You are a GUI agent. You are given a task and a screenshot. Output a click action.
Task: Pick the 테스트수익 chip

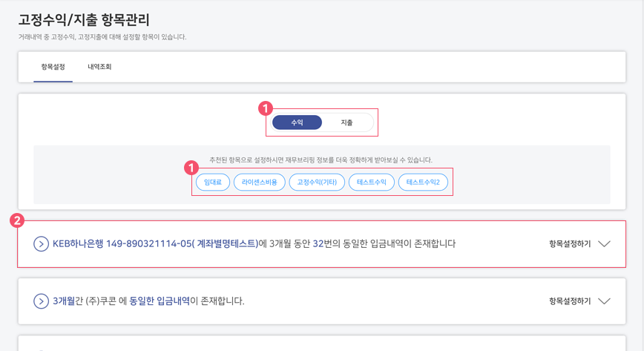[x=371, y=182]
